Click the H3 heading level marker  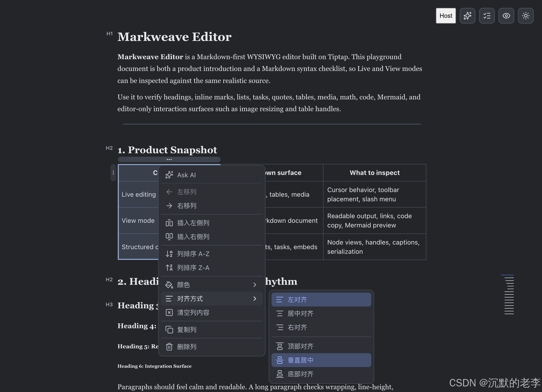109,305
